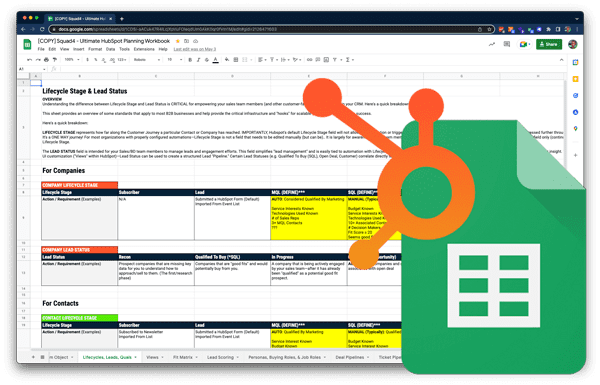600x385 pixels.
Task: Open the Extensions menu
Action: (x=144, y=49)
